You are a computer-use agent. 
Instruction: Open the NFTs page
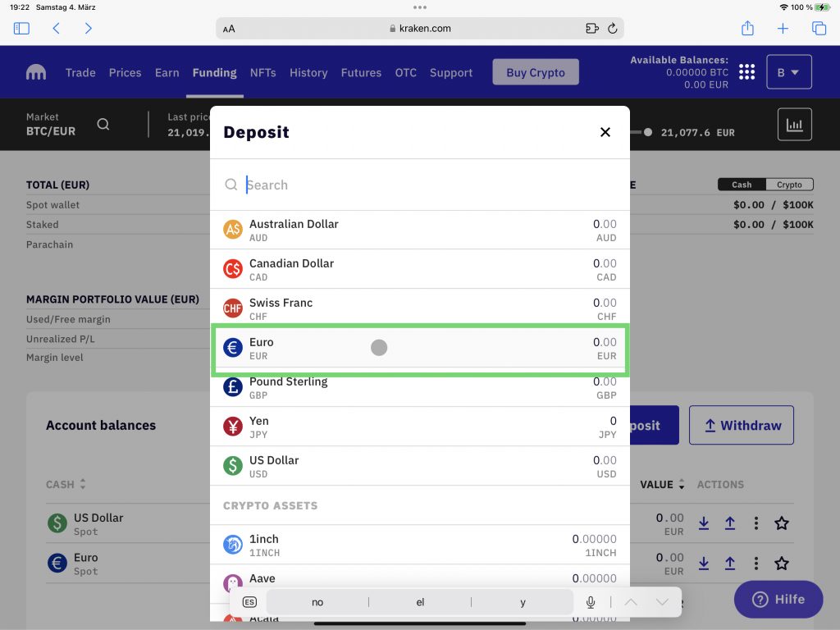coord(263,72)
